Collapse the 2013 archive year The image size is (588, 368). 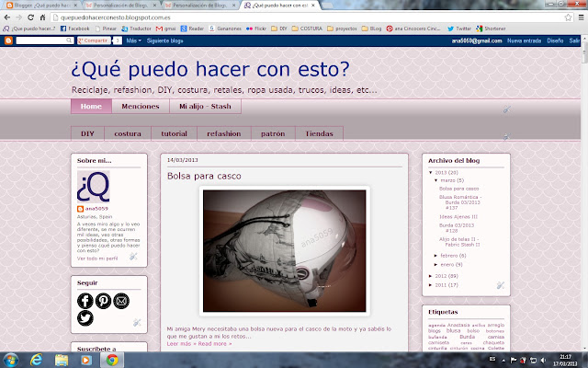click(431, 173)
